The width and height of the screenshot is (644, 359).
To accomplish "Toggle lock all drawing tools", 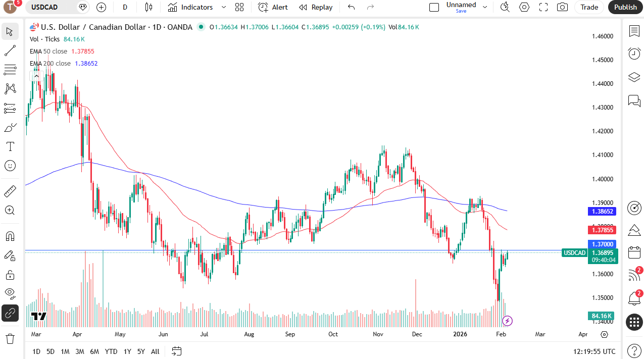I will (10, 275).
